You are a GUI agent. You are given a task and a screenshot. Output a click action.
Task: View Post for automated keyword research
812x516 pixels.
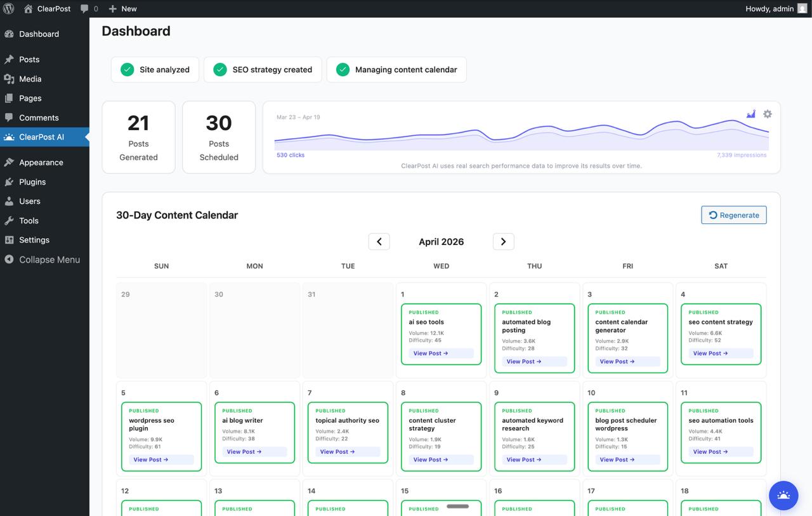click(534, 460)
